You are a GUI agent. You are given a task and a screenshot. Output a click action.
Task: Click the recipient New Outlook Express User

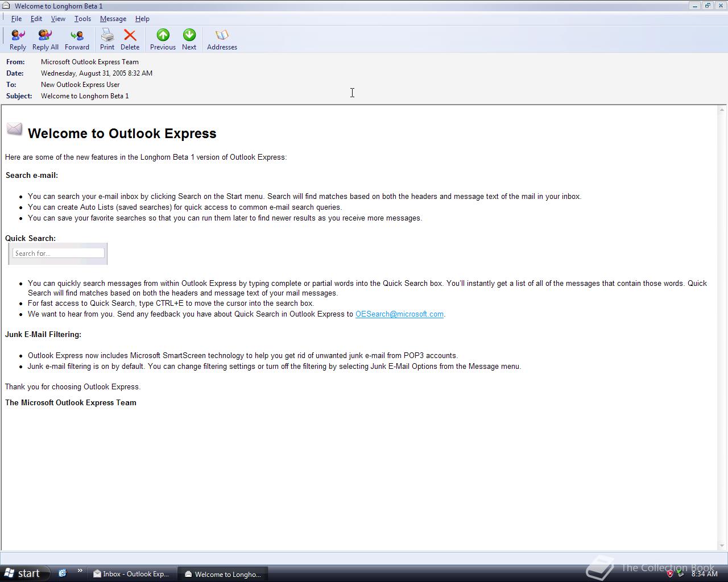[80, 85]
